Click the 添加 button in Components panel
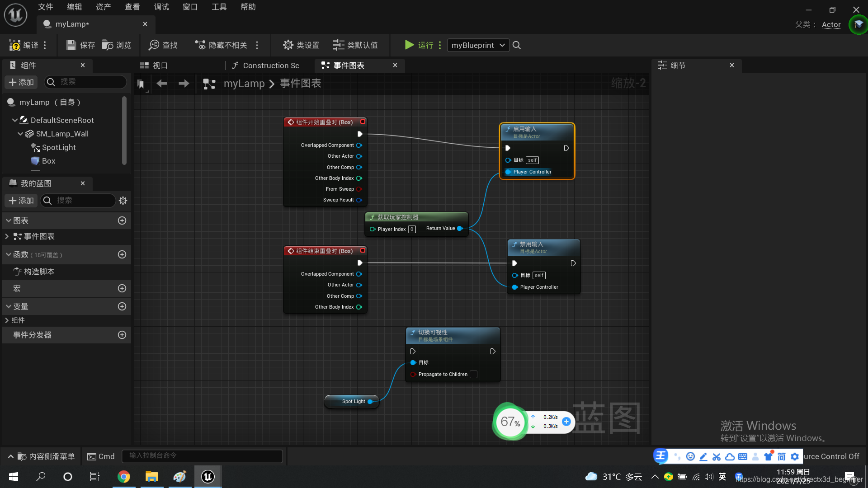Image resolution: width=868 pixels, height=488 pixels. pyautogui.click(x=21, y=82)
